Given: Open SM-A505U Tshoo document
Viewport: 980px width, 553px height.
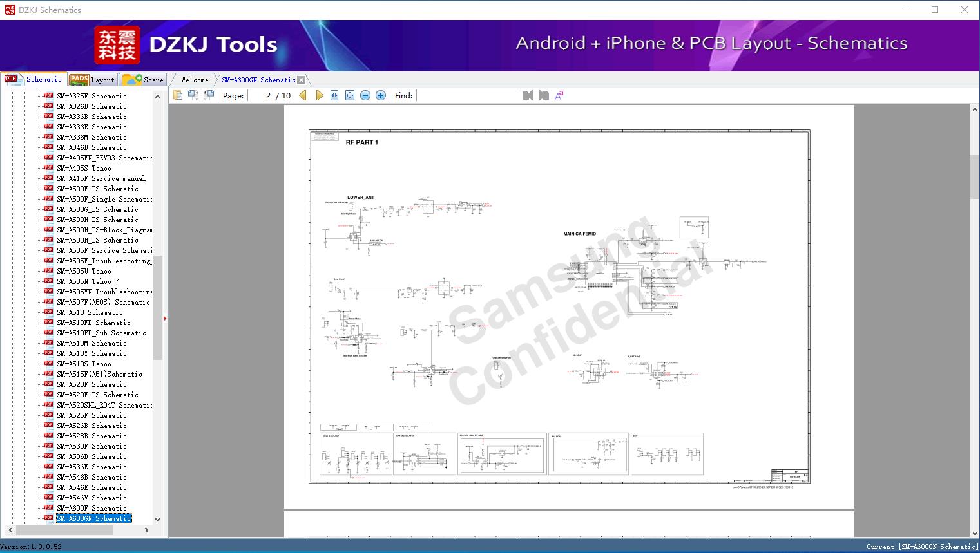Looking at the screenshot, I should pos(84,271).
